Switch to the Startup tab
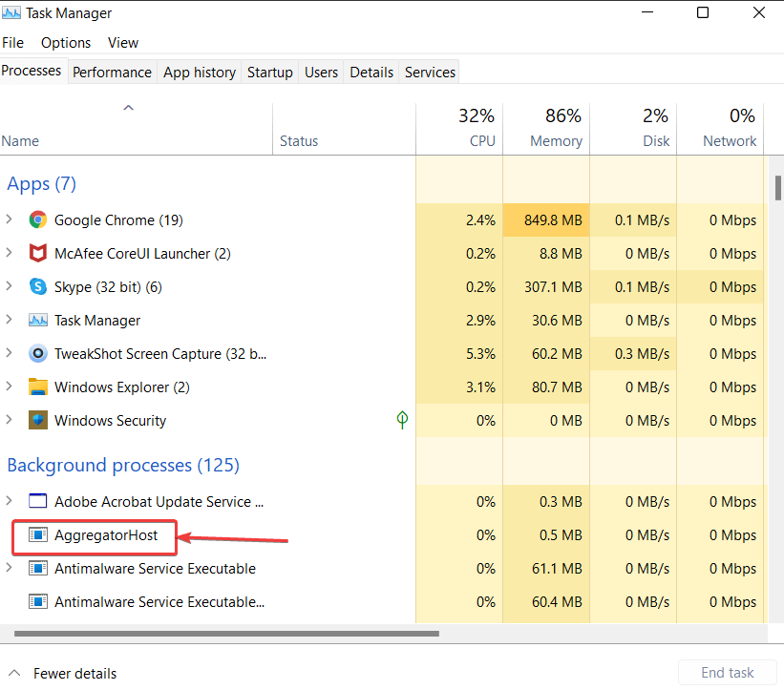Image resolution: width=784 pixels, height=690 pixels. coord(270,73)
